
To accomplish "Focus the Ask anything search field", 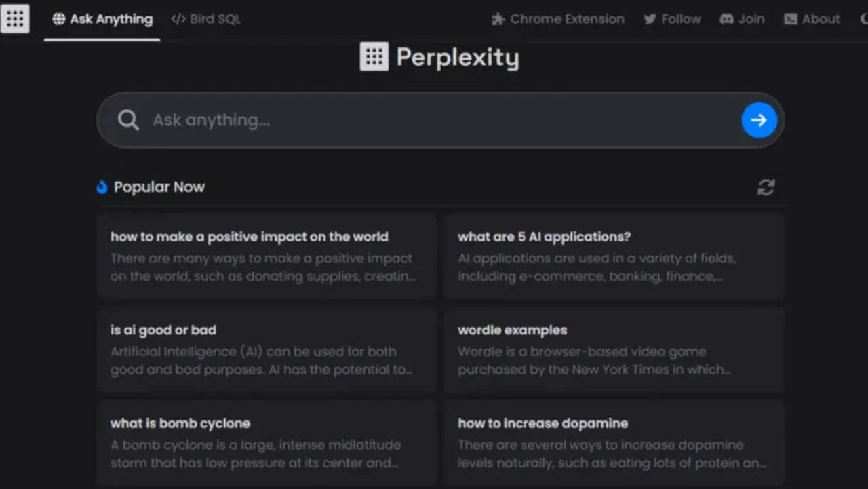I will coord(434,120).
